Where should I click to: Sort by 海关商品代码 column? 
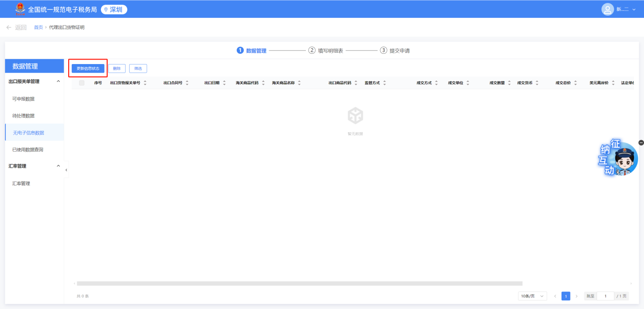pyautogui.click(x=263, y=83)
